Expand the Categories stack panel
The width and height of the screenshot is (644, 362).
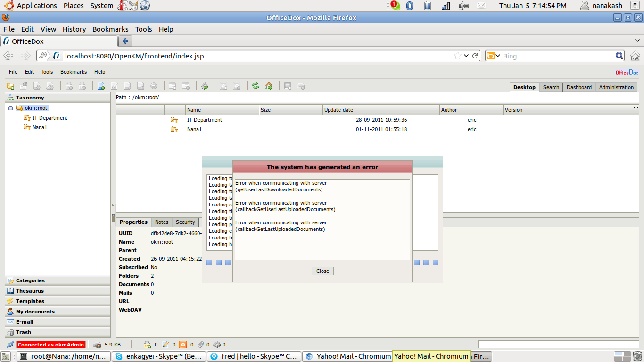[30, 280]
